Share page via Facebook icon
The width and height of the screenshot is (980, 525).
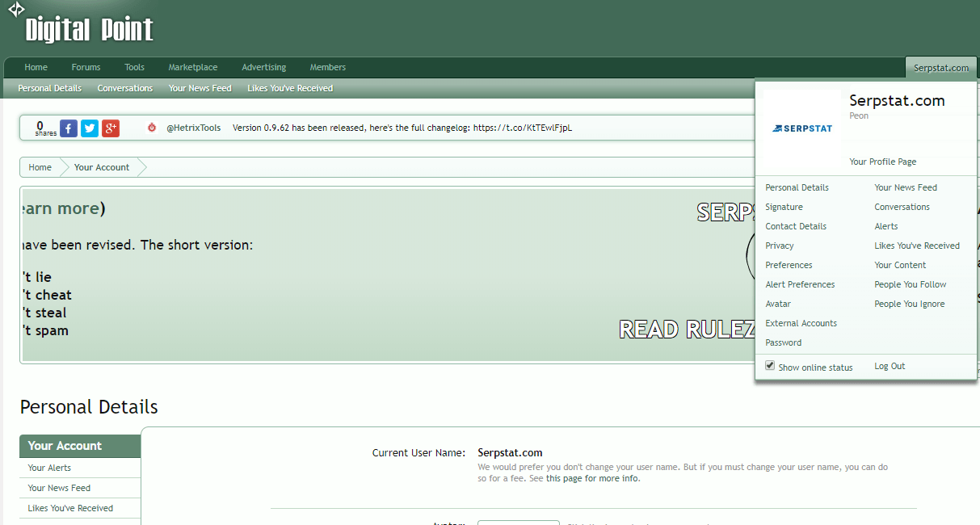[69, 128]
